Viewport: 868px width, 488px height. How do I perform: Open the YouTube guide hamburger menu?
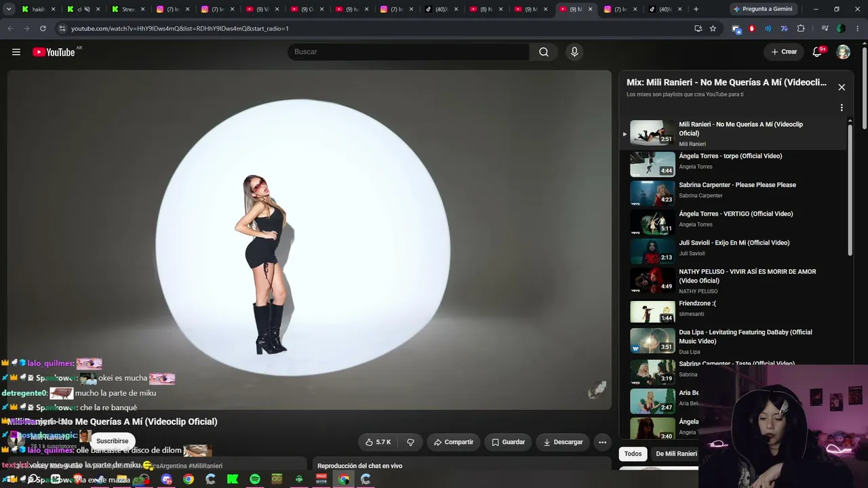click(16, 52)
